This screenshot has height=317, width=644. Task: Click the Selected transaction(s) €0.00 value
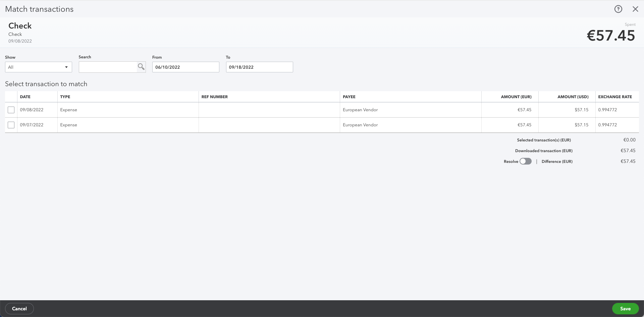click(x=629, y=140)
